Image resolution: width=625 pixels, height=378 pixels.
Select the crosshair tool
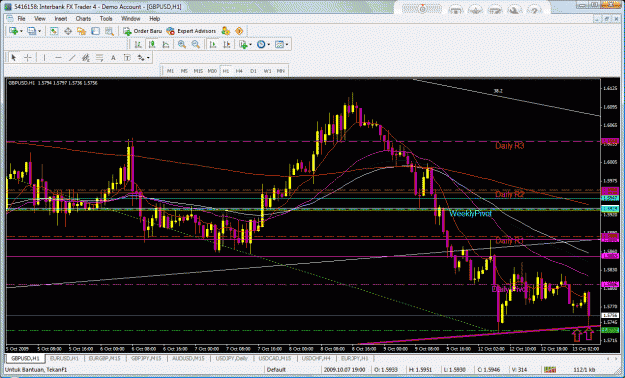click(28, 58)
